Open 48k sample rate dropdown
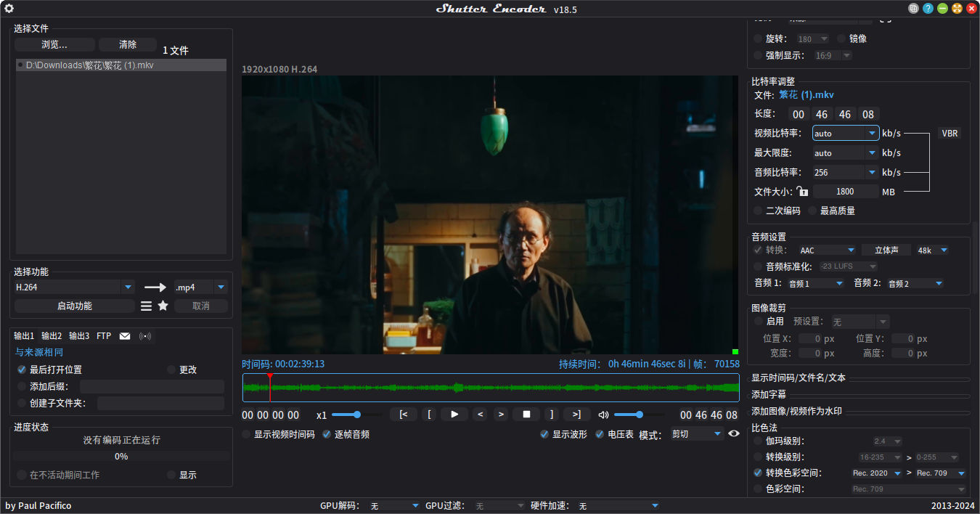 pos(933,250)
